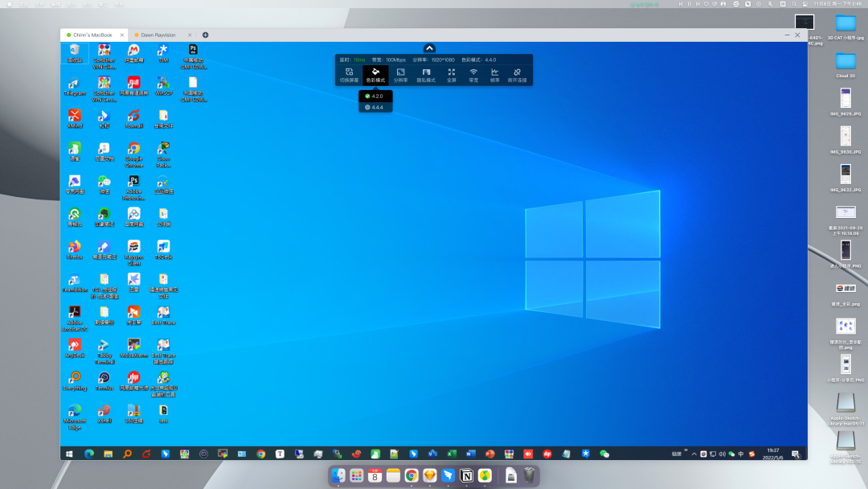Viewport: 868px width, 489px height.
Task: Select the Recycle Bin on remote desktop
Action: (75, 54)
